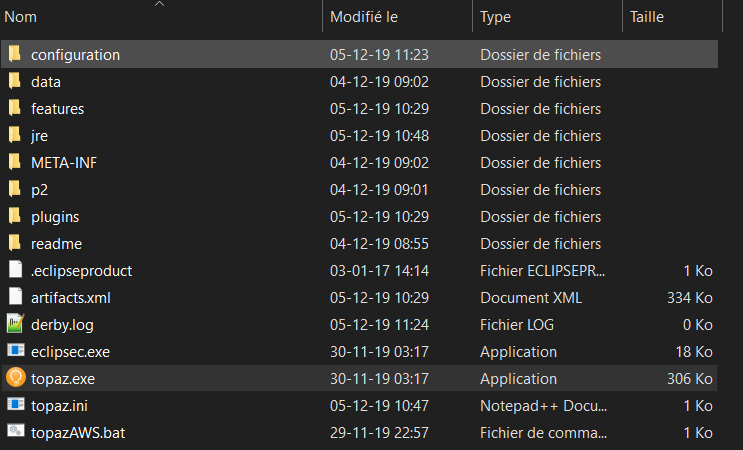Click the derby.log Notepad++ file icon
Image resolution: width=743 pixels, height=450 pixels.
click(16, 323)
